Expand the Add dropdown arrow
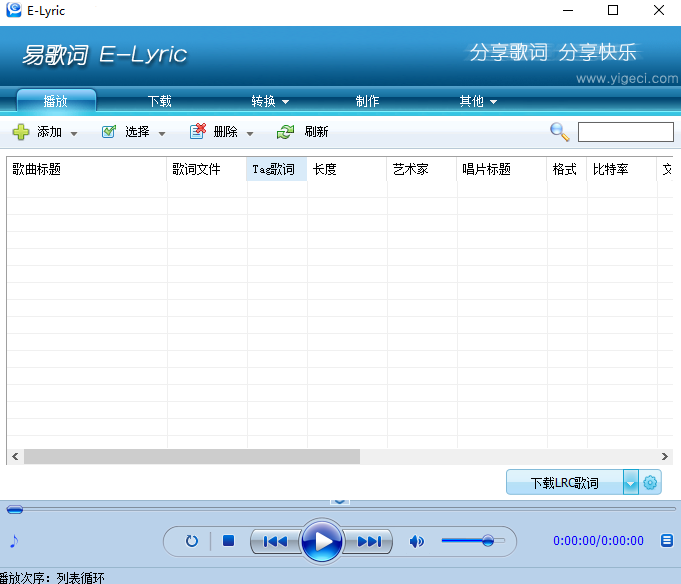Image resolution: width=681 pixels, height=584 pixels. [x=74, y=133]
